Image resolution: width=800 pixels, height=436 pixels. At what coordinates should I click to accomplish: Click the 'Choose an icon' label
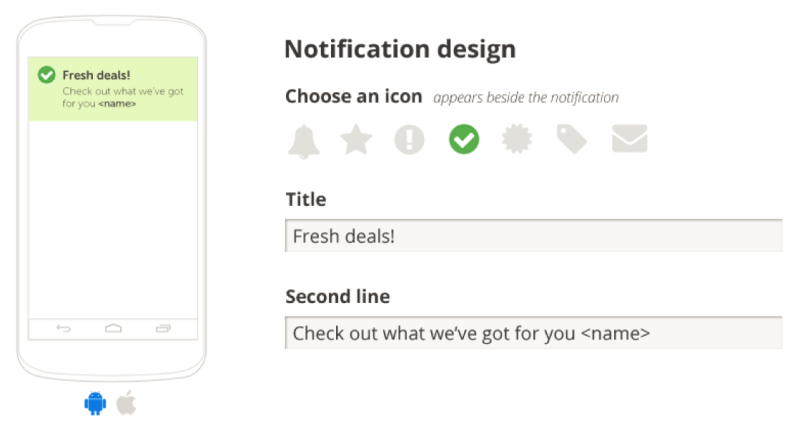(354, 96)
